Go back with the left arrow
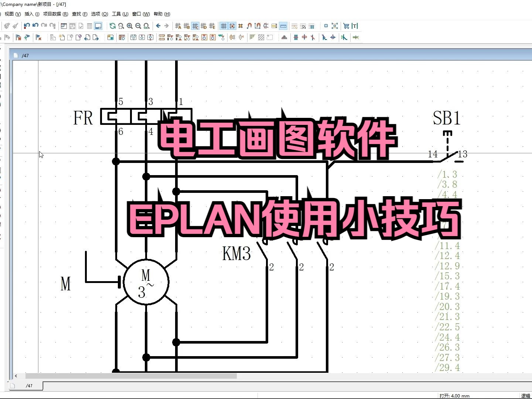Image resolution: width=532 pixels, height=399 pixels. tap(158, 25)
